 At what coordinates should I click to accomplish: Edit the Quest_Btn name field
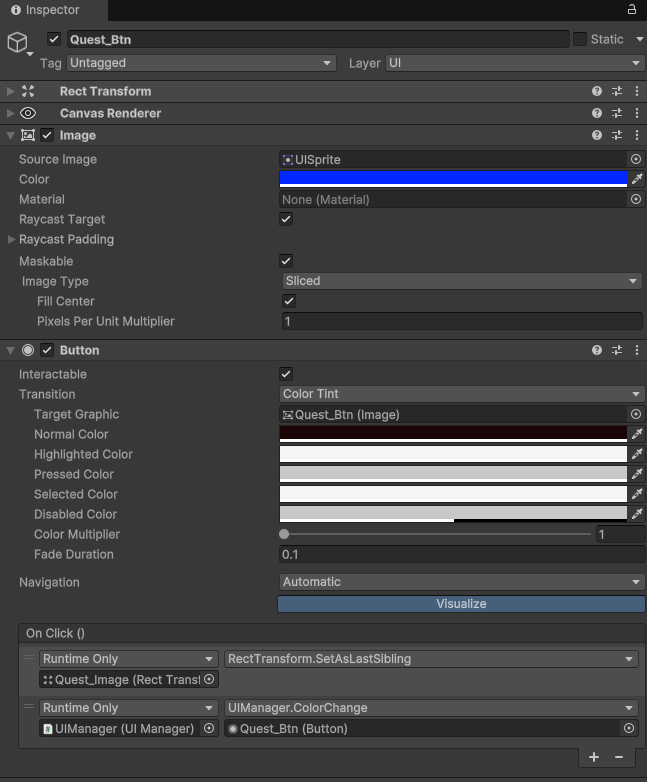pos(318,39)
